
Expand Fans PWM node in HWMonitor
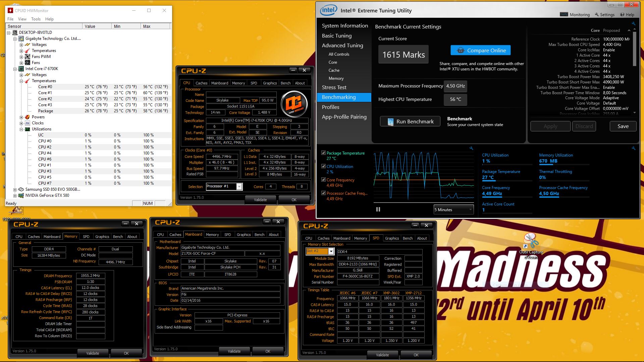[x=21, y=57]
